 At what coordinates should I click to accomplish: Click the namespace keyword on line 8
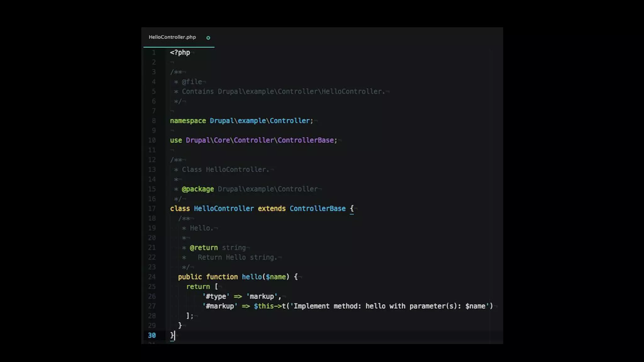(188, 121)
